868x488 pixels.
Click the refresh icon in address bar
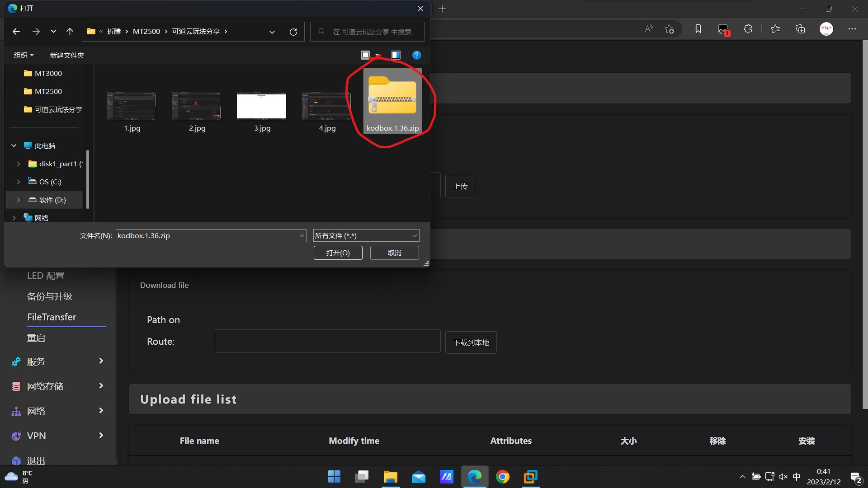(293, 32)
